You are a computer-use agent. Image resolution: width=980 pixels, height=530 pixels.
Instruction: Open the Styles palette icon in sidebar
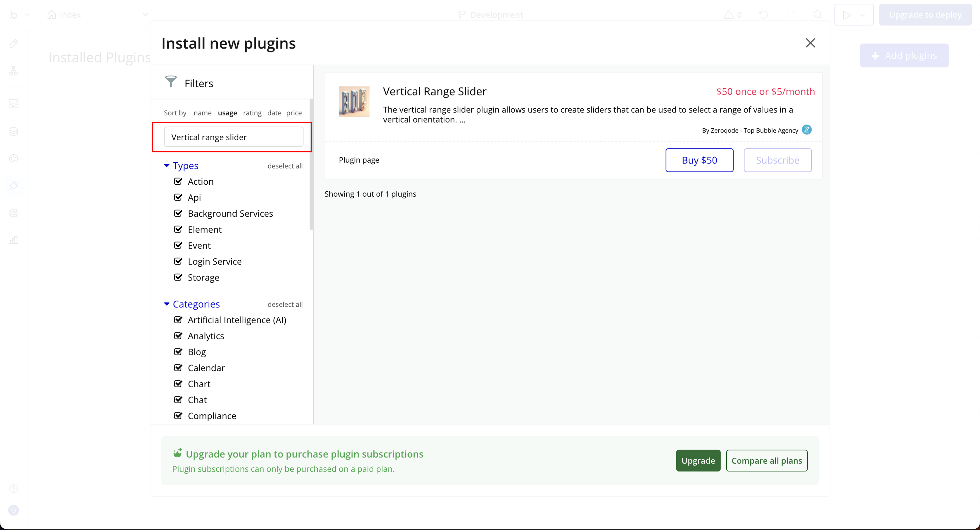click(x=14, y=159)
